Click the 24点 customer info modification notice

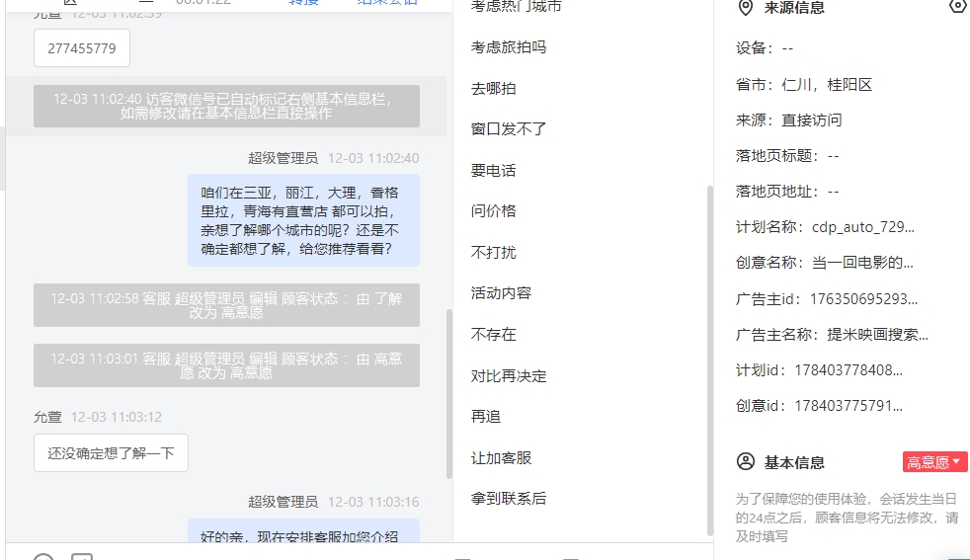pyautogui.click(x=847, y=518)
